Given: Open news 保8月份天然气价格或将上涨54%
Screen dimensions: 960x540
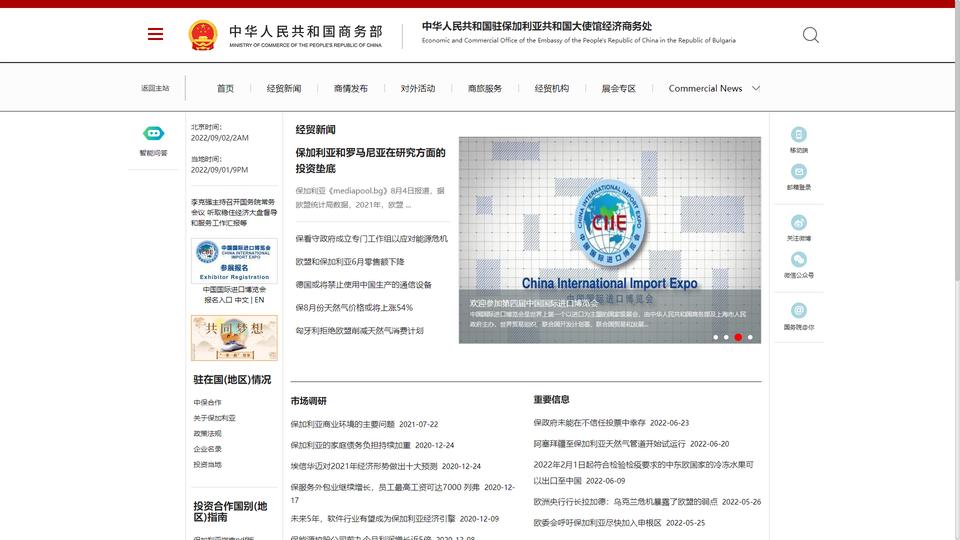Looking at the screenshot, I should tap(354, 307).
